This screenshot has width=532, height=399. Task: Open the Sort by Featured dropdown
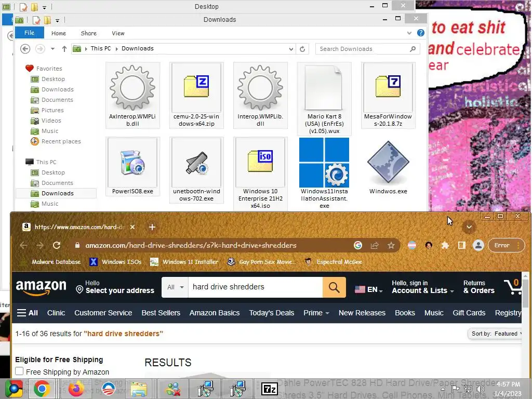(495, 334)
